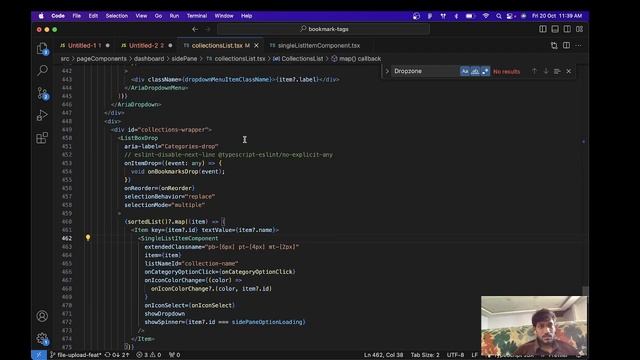Open the Run menu
Image resolution: width=640 pixels, height=360 pixels.
[x=174, y=16]
